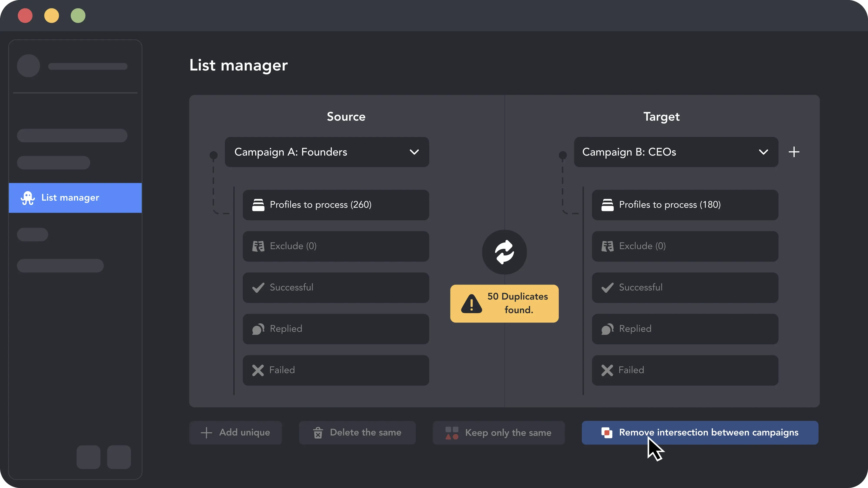
Task: Open the Campaign A: Founders dropdown
Action: pos(327,152)
